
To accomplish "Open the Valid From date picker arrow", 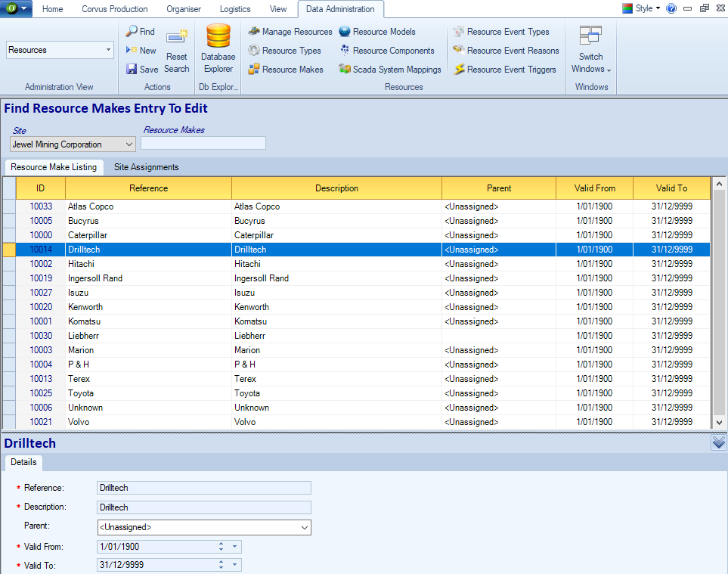I will (234, 547).
